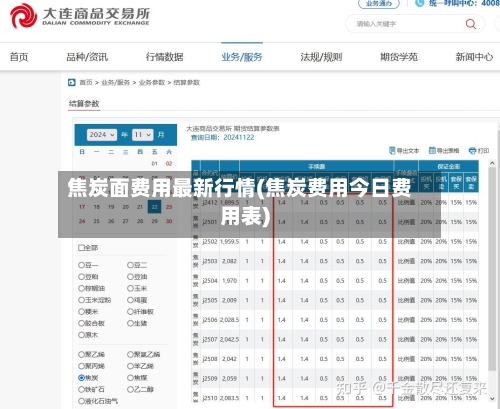Pick highlighted calendar date 22
Screen dimensions: 500x409
pos(154,207)
